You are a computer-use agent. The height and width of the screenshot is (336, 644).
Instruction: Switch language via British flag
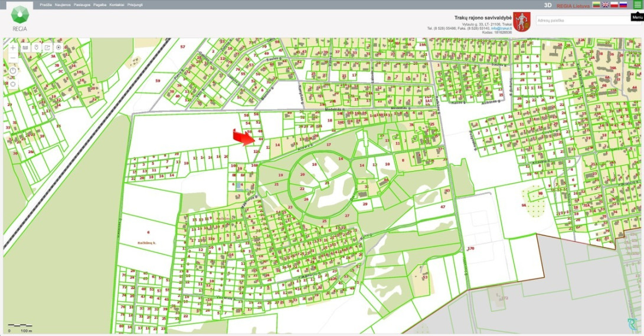click(x=606, y=5)
